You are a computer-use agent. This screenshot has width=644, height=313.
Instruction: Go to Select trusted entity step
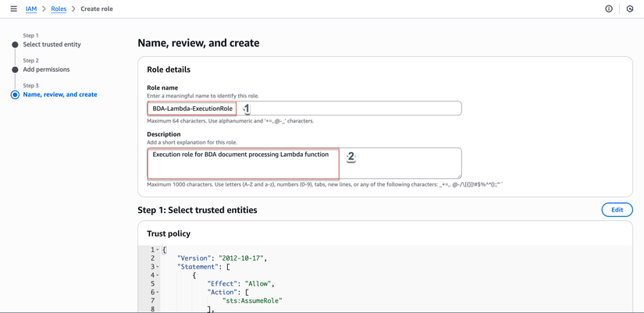[x=52, y=44]
